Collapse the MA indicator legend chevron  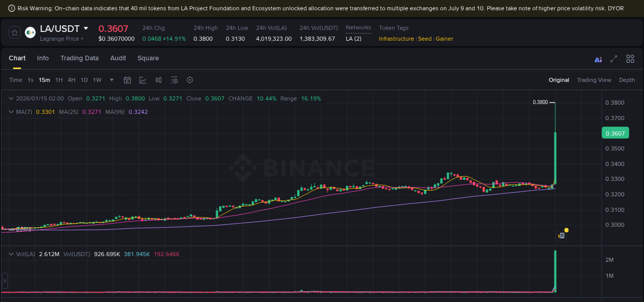click(11, 112)
